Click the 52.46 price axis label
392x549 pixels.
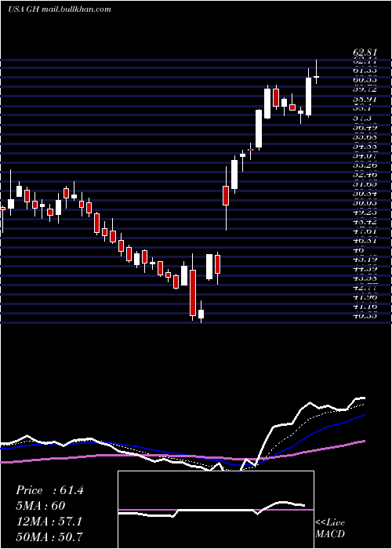pos(365,175)
